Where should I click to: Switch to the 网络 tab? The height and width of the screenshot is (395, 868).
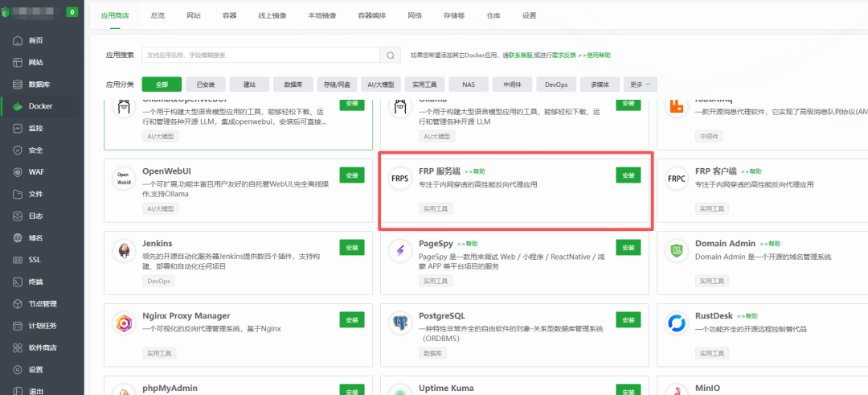pos(415,15)
